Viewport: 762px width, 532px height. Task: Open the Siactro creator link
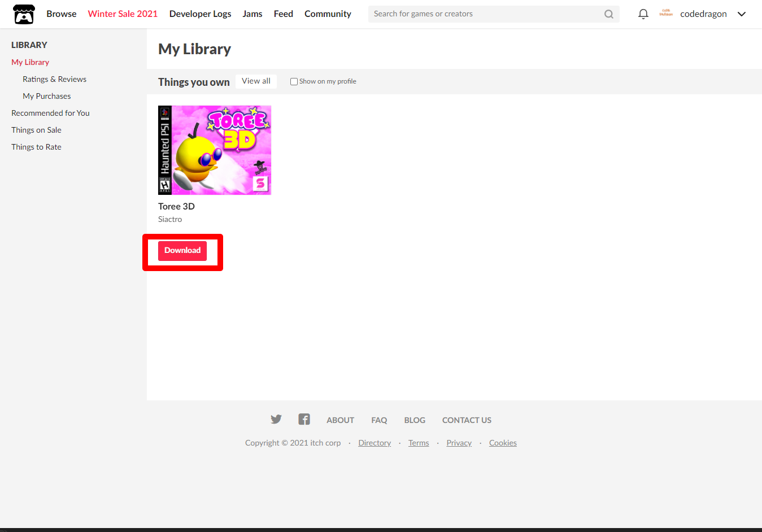(170, 219)
